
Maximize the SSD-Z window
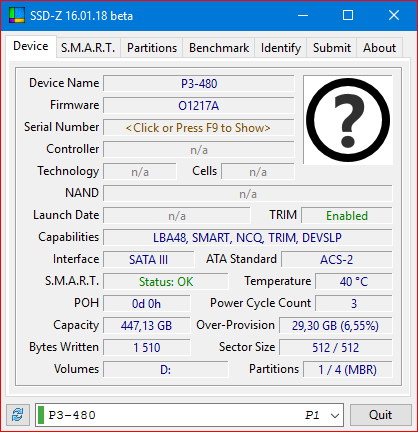click(348, 15)
